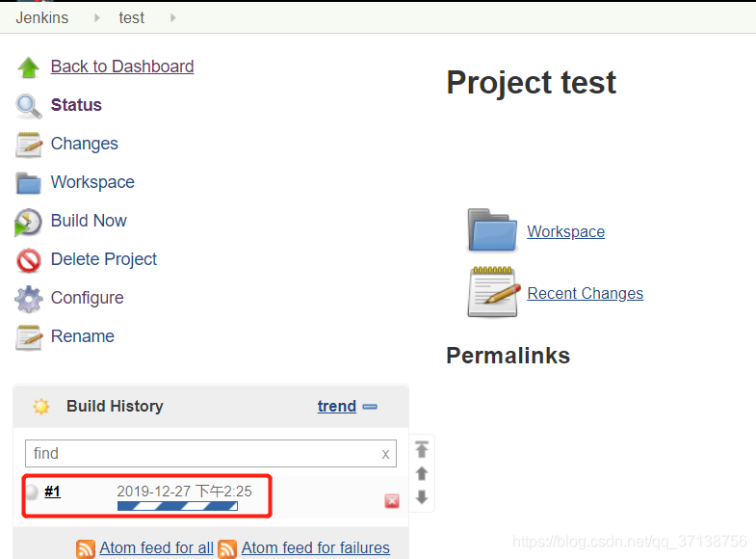This screenshot has width=756, height=559.
Task: Click the build history find field
Action: pos(211,453)
